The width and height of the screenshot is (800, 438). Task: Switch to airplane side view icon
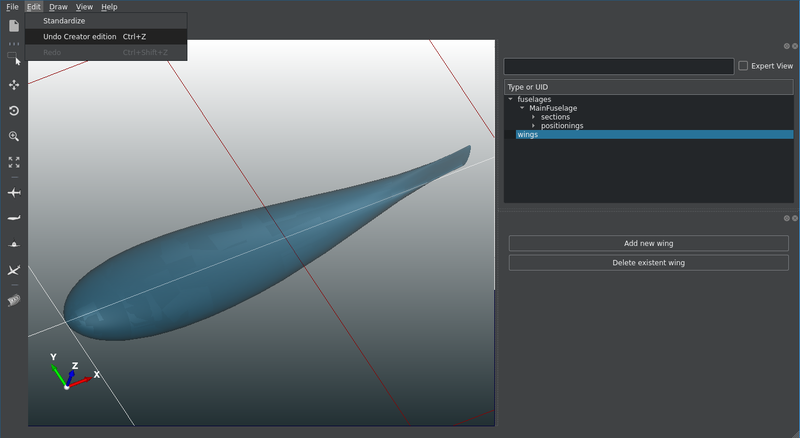pos(14,218)
